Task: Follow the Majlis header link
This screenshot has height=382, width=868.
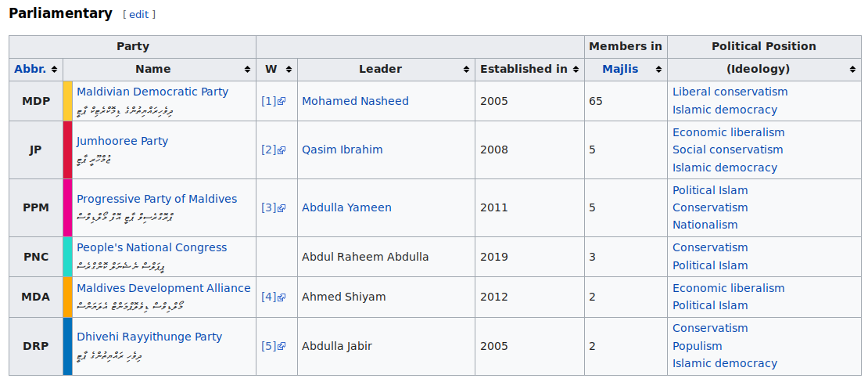Action: pyautogui.click(x=620, y=69)
